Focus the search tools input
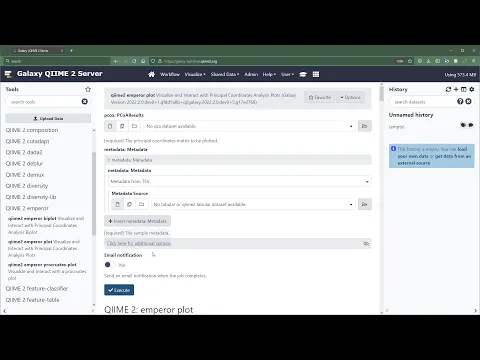The image size is (480, 360). tap(45, 102)
